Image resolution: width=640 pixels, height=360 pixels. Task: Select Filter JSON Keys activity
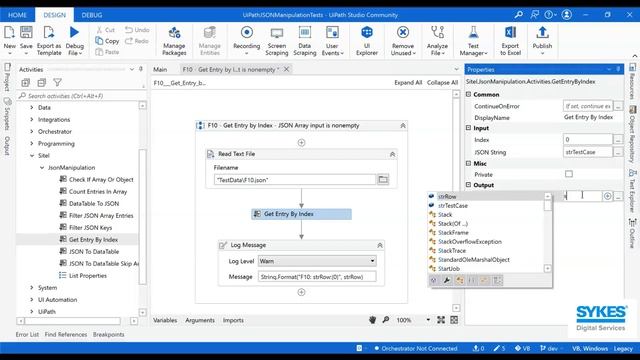[x=90, y=228]
